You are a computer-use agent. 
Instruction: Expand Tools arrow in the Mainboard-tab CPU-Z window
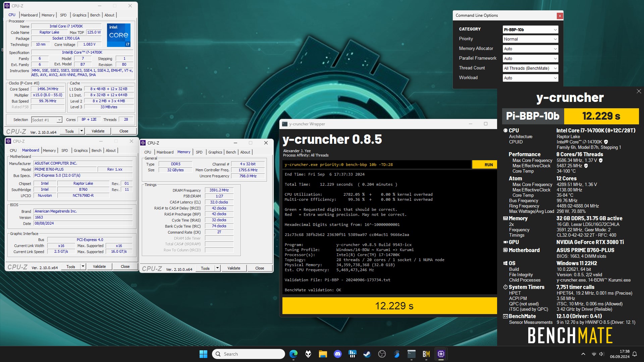(83, 266)
